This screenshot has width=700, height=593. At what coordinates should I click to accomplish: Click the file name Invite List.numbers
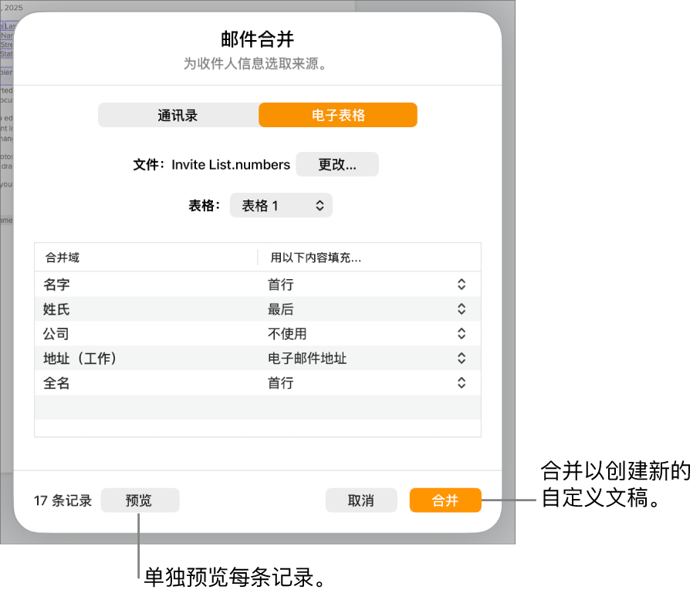point(230,164)
